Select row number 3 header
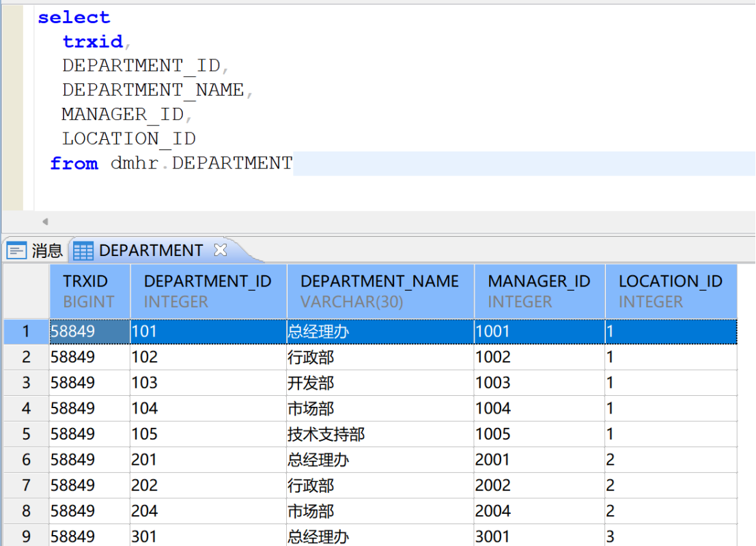This screenshot has width=756, height=546. (26, 383)
